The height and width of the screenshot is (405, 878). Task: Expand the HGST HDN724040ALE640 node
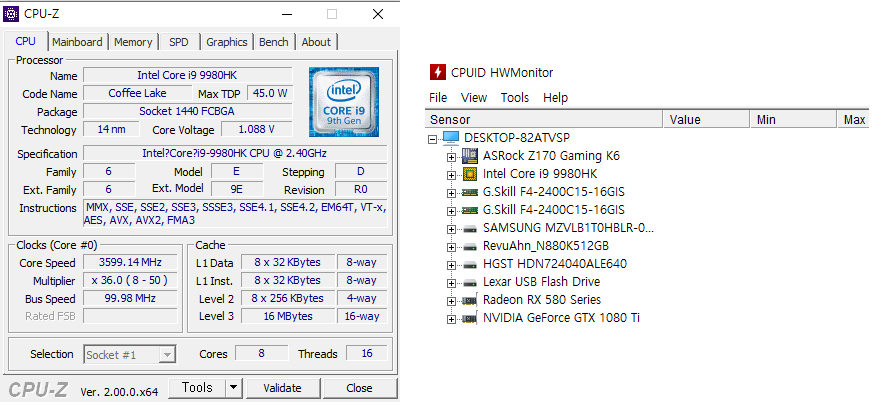(x=451, y=265)
